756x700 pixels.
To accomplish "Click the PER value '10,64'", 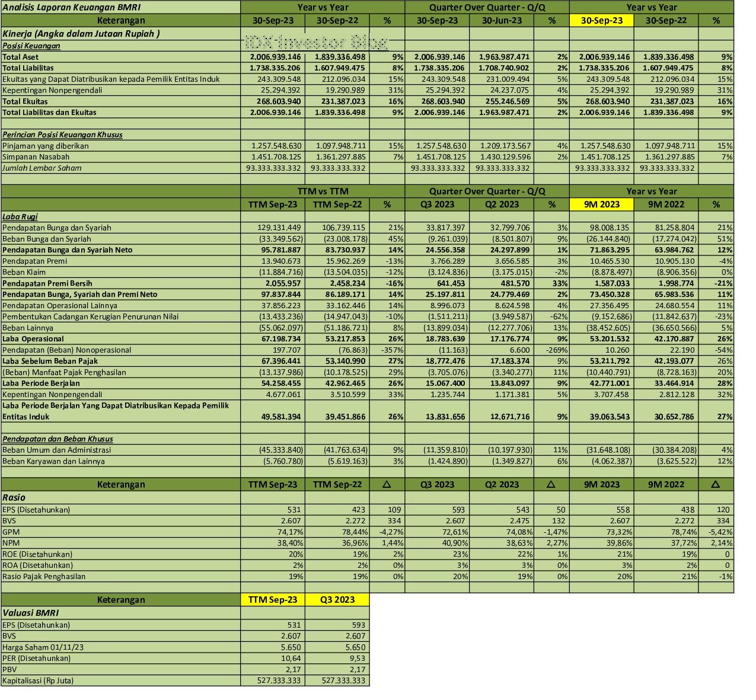I will coord(291,658).
